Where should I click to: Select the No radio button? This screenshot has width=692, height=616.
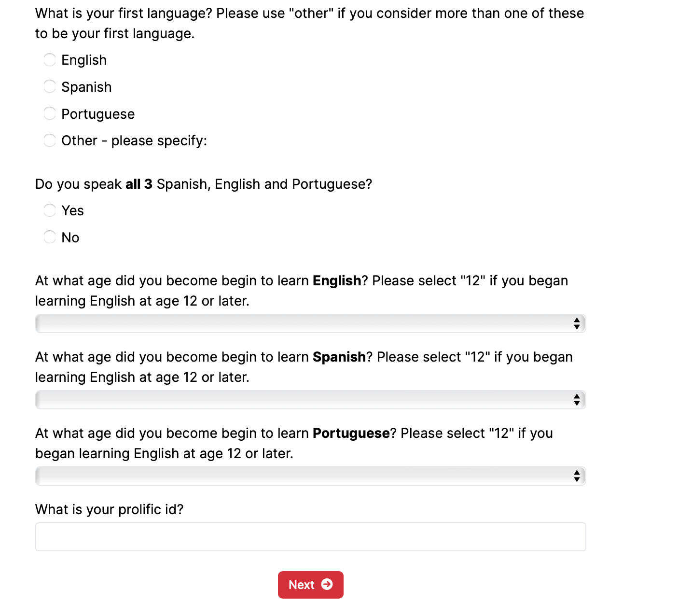pyautogui.click(x=50, y=238)
